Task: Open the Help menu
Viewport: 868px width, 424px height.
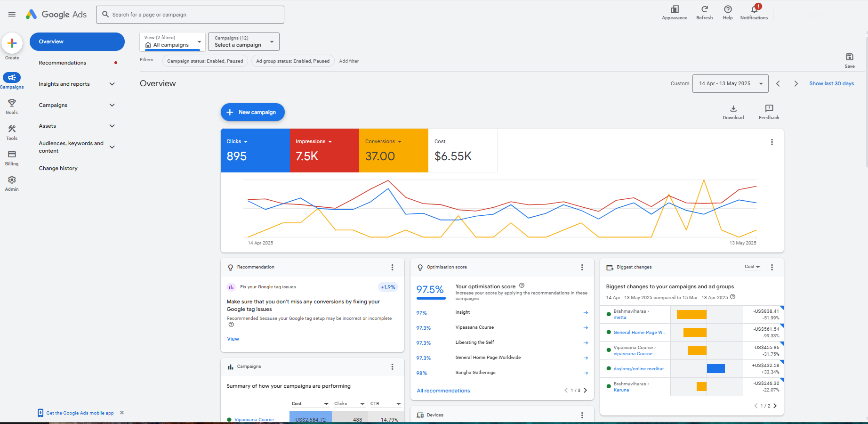Action: click(728, 13)
